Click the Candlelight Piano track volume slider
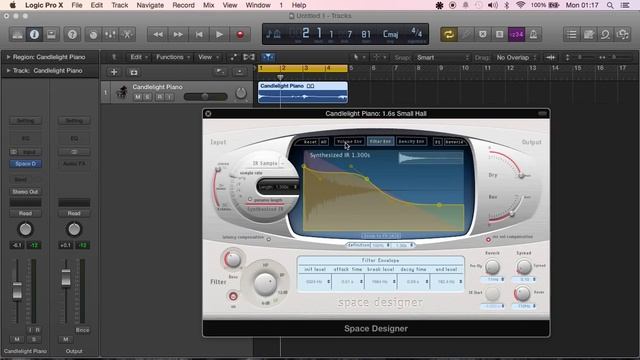This screenshot has width=640, height=360. pos(205,97)
